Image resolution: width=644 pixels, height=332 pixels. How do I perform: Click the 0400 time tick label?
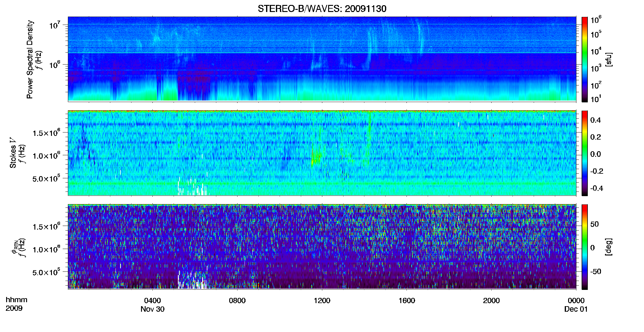pyautogui.click(x=152, y=300)
